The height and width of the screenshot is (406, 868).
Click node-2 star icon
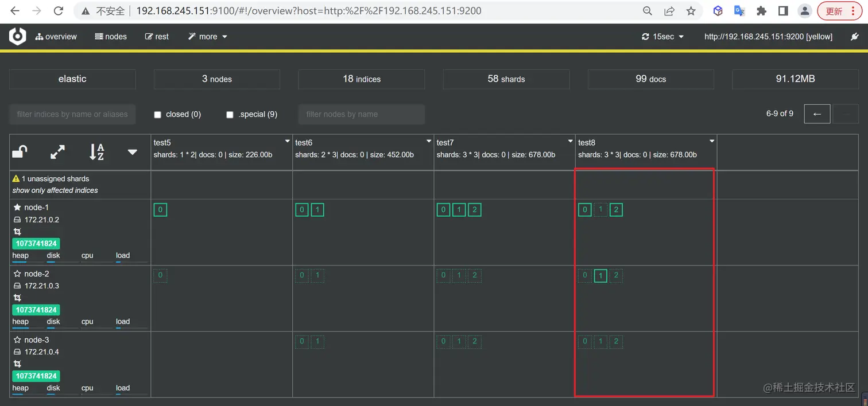point(17,274)
